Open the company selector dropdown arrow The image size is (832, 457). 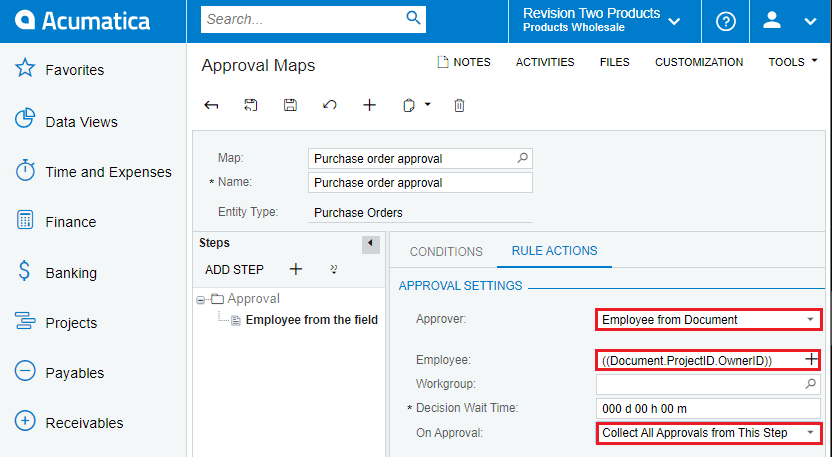(x=674, y=22)
